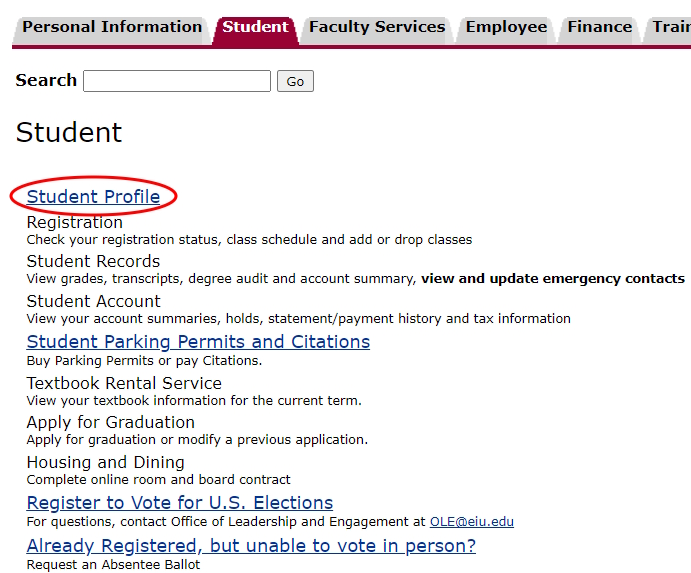The width and height of the screenshot is (691, 573).
Task: Select Apply for Graduation
Action: click(110, 422)
